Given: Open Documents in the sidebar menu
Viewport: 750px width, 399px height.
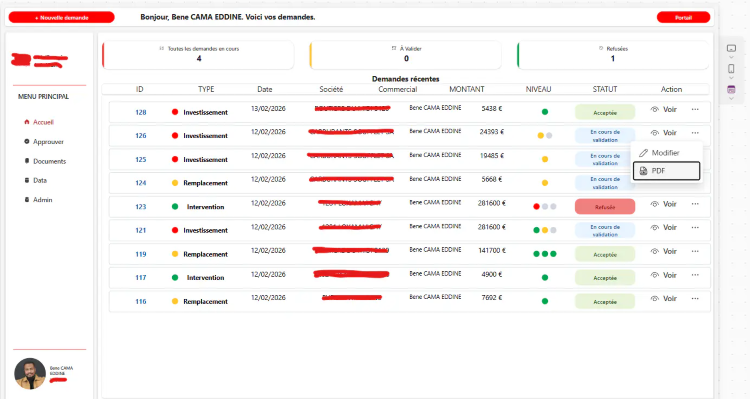Looking at the screenshot, I should click(x=45, y=161).
